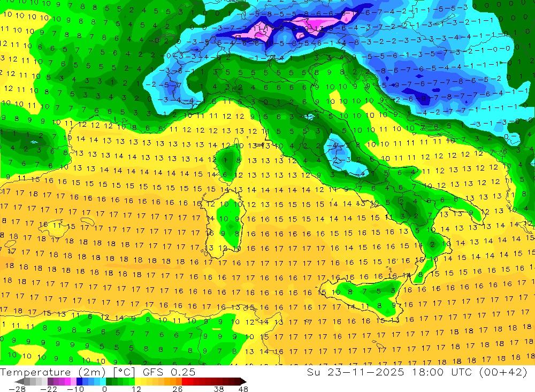This screenshot has height=392, width=535.
Task: Select the cyan segment of the legend bar
Action: pos(103,381)
